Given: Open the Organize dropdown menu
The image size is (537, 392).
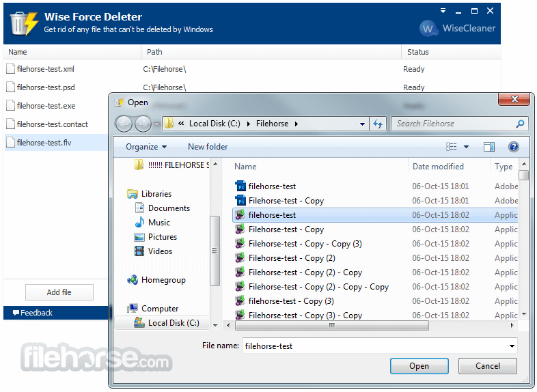Looking at the screenshot, I should pyautogui.click(x=146, y=147).
